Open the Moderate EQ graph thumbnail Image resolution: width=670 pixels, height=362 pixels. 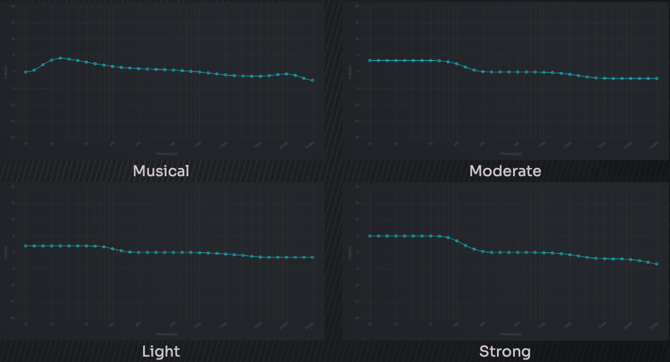pyautogui.click(x=505, y=80)
